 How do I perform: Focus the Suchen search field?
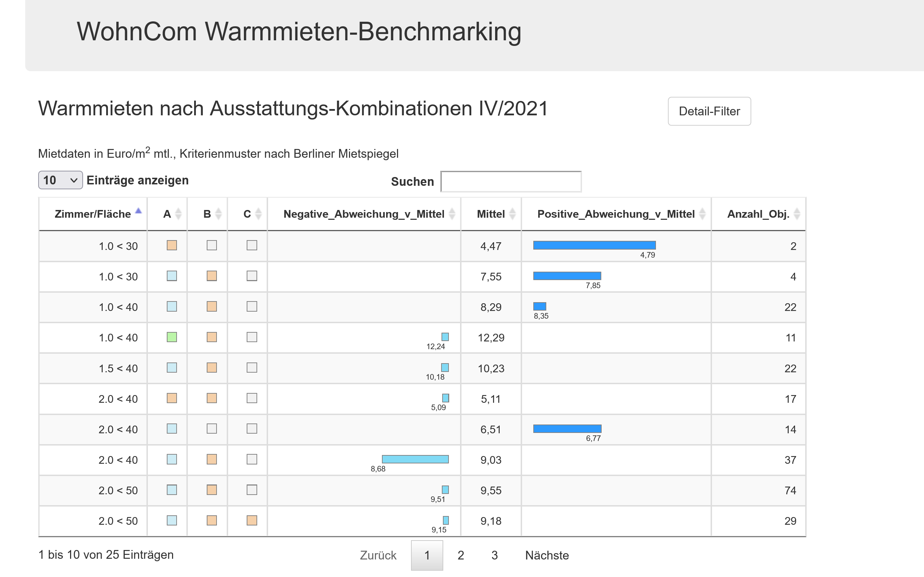(x=511, y=182)
